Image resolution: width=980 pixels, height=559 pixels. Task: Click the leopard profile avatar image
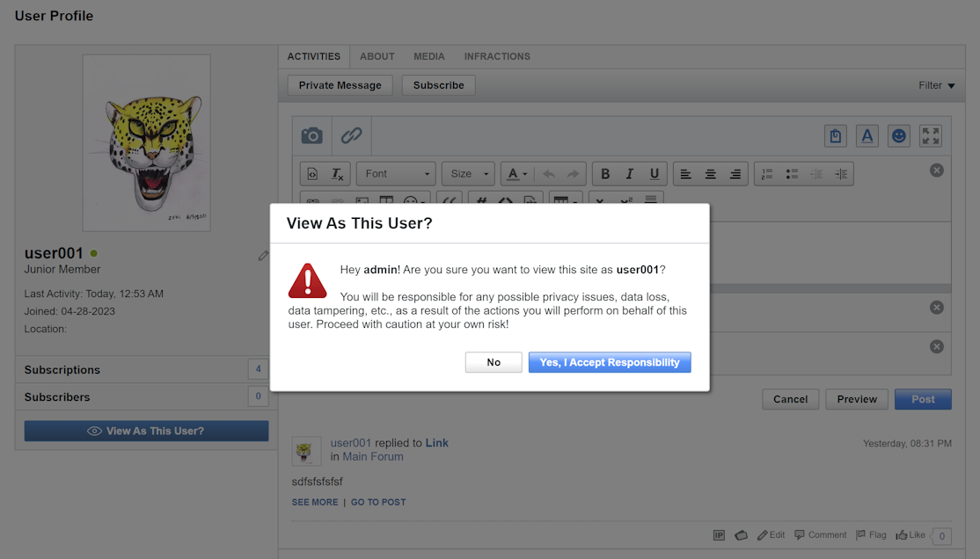point(146,143)
